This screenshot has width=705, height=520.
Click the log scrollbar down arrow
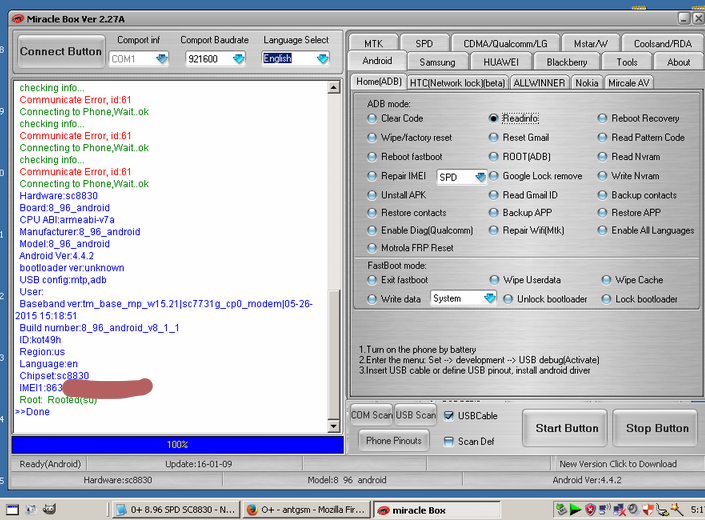click(334, 426)
